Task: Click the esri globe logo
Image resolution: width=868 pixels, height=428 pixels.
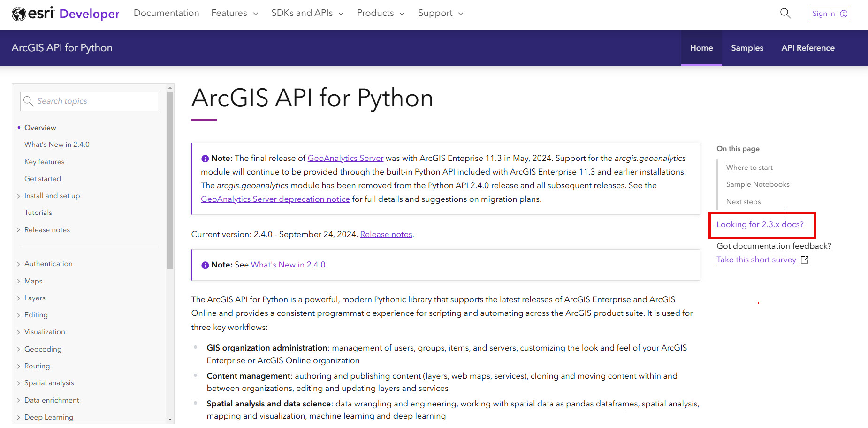Action: coord(19,14)
